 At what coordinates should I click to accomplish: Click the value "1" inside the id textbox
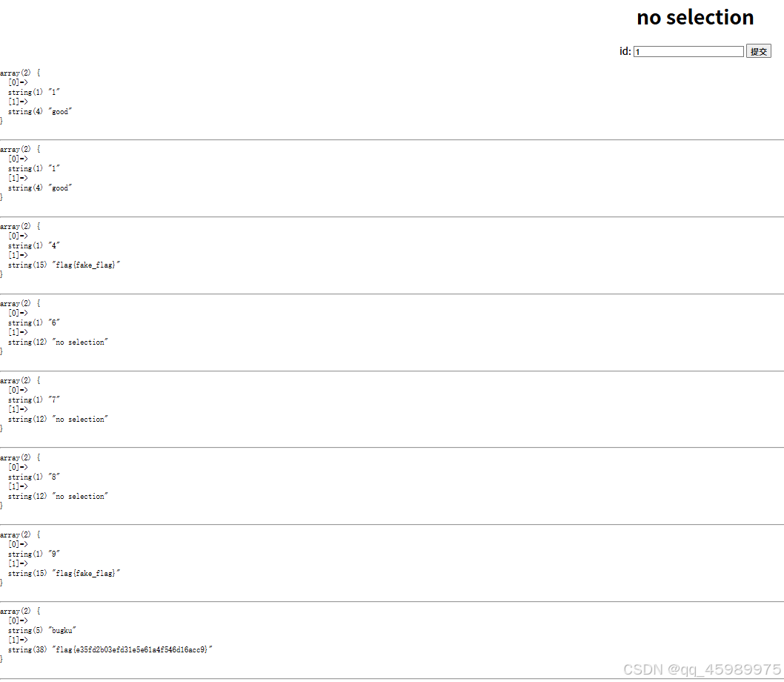click(x=637, y=51)
